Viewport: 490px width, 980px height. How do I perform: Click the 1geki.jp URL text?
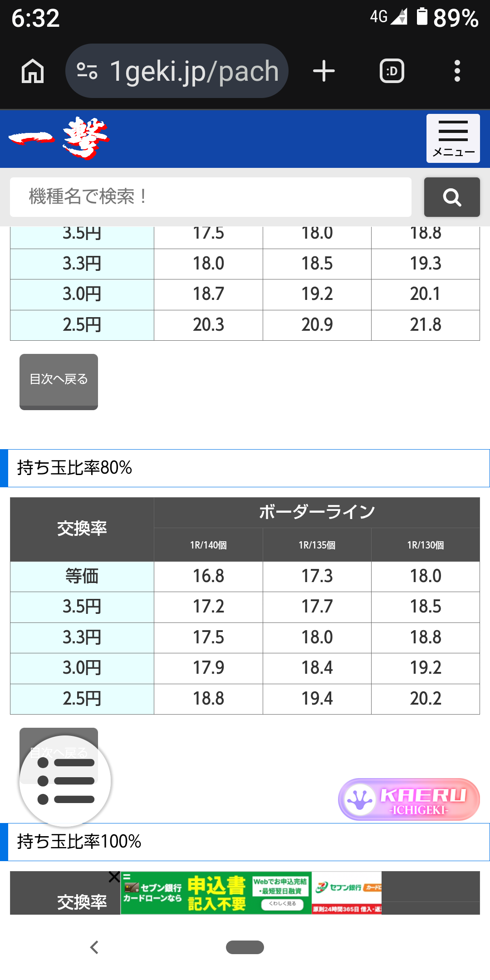click(x=194, y=71)
